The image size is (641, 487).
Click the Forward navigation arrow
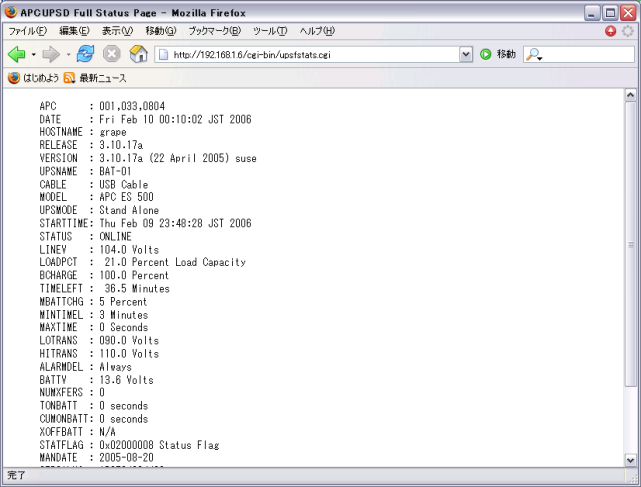[49, 54]
